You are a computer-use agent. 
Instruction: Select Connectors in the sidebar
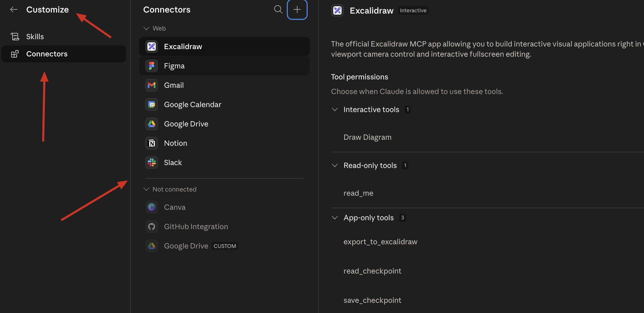(64, 54)
